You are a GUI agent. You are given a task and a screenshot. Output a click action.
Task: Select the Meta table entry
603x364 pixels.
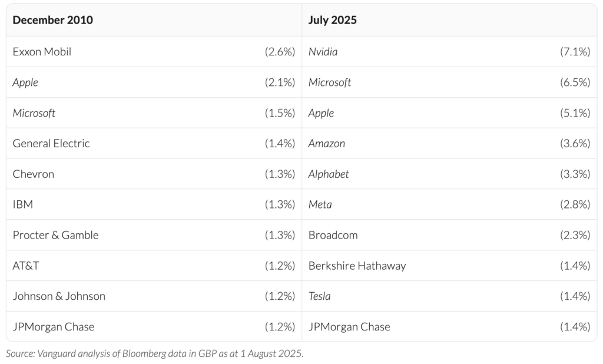click(x=320, y=204)
